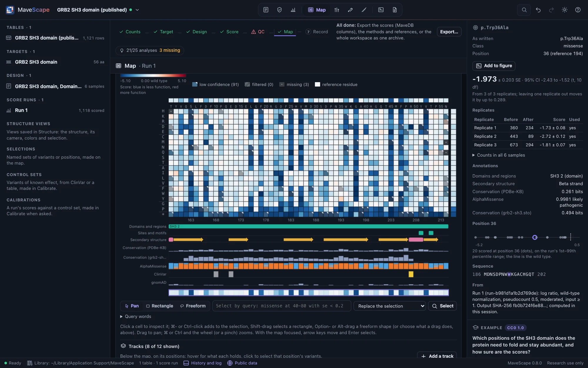Click the target icon beside GRB2 SH3 domain 56 aa
The height and width of the screenshot is (368, 588).
[9, 62]
